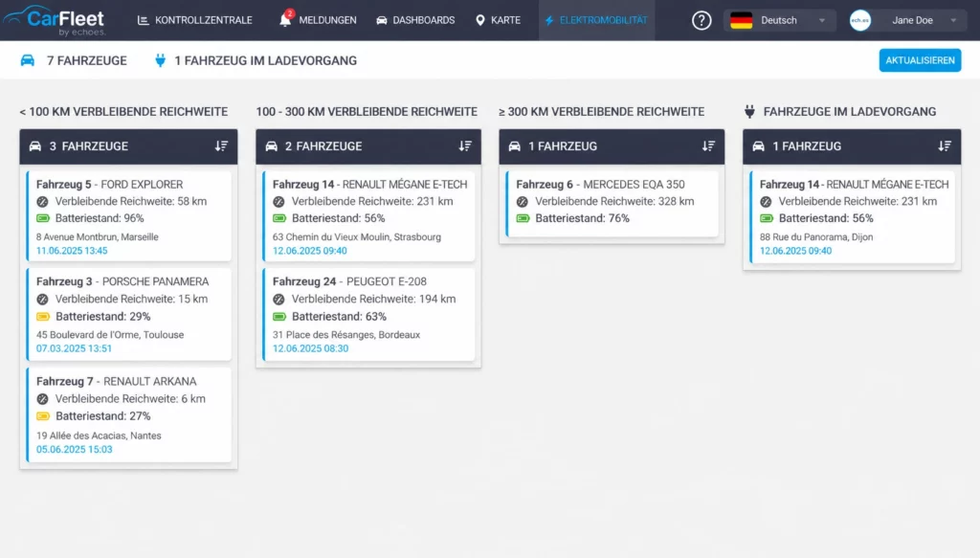The image size is (980, 558).
Task: Sort the Fahrzeuge im Ladevorgang column
Action: tap(944, 146)
